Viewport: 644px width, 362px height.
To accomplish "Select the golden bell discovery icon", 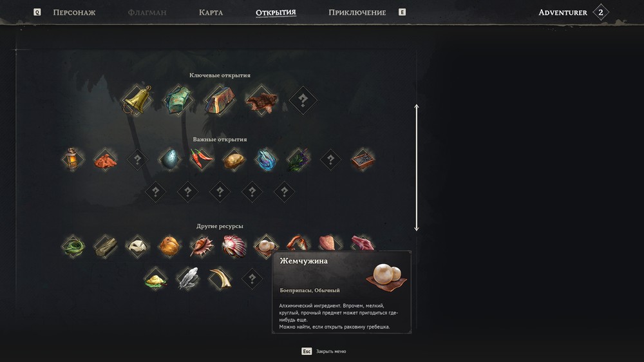I will (x=137, y=100).
